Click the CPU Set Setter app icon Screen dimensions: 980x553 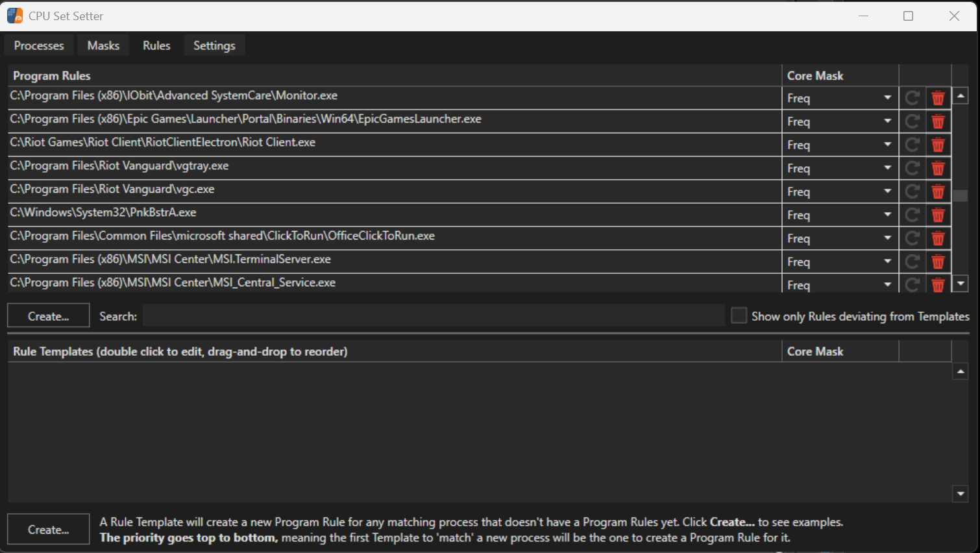tap(15, 16)
